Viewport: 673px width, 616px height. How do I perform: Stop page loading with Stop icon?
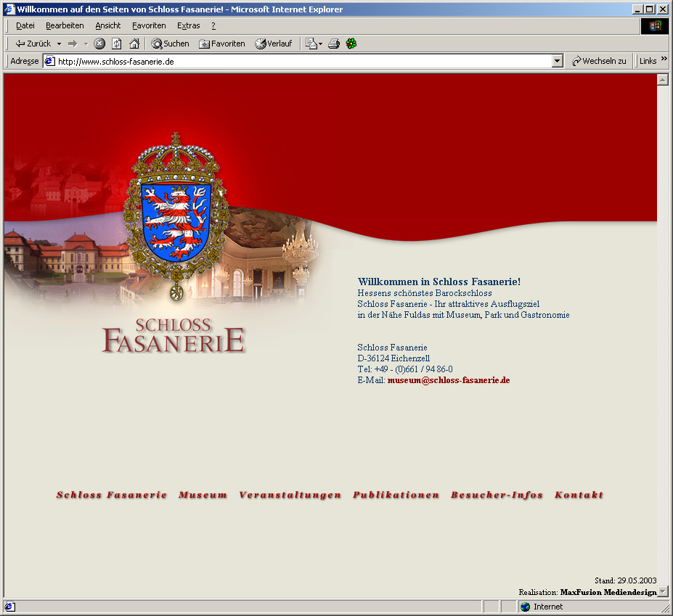(99, 44)
